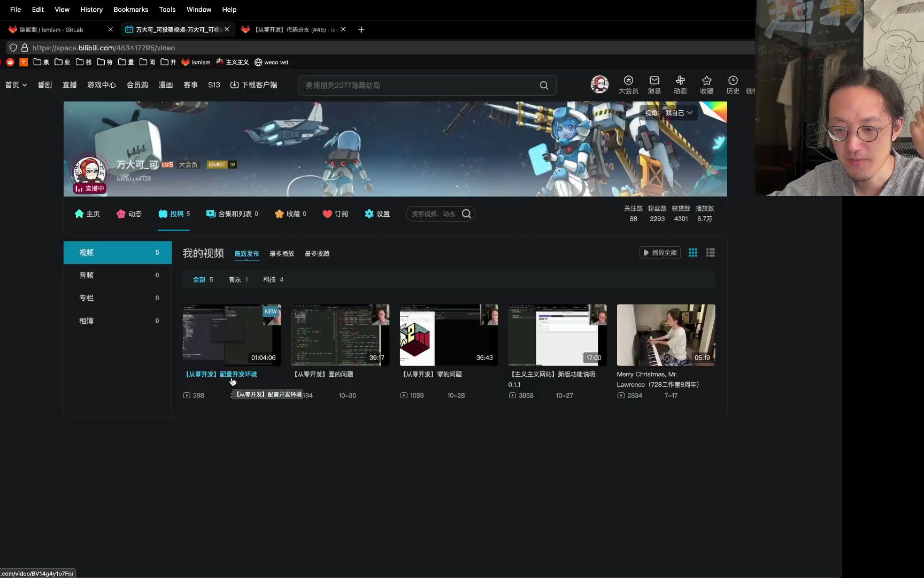Click the LV5 level badge
Screen dimensions: 924x578
(x=167, y=164)
